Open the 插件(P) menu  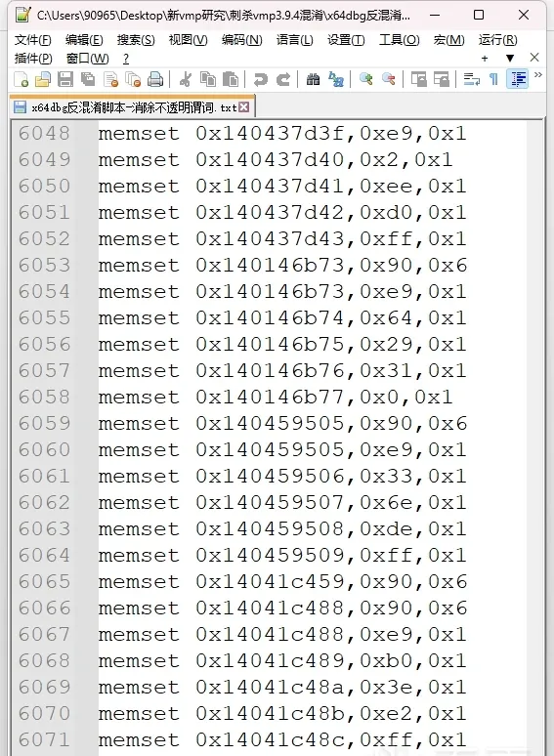point(33,59)
